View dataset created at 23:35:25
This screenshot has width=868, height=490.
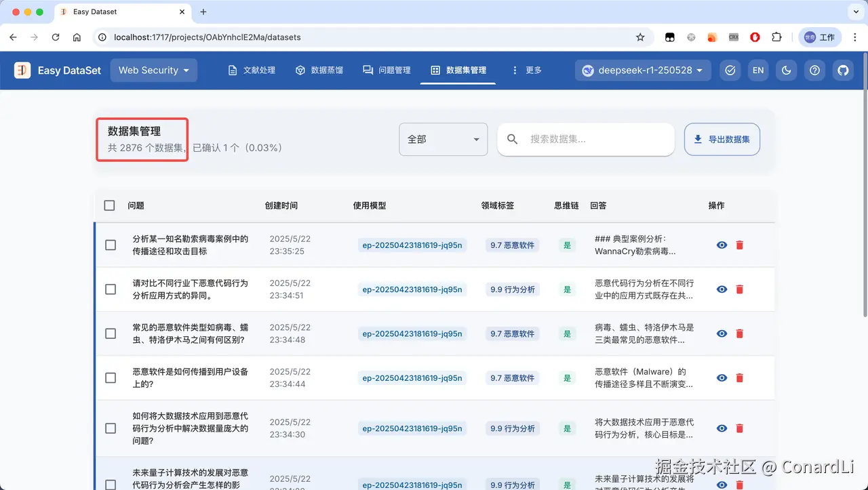pos(722,245)
